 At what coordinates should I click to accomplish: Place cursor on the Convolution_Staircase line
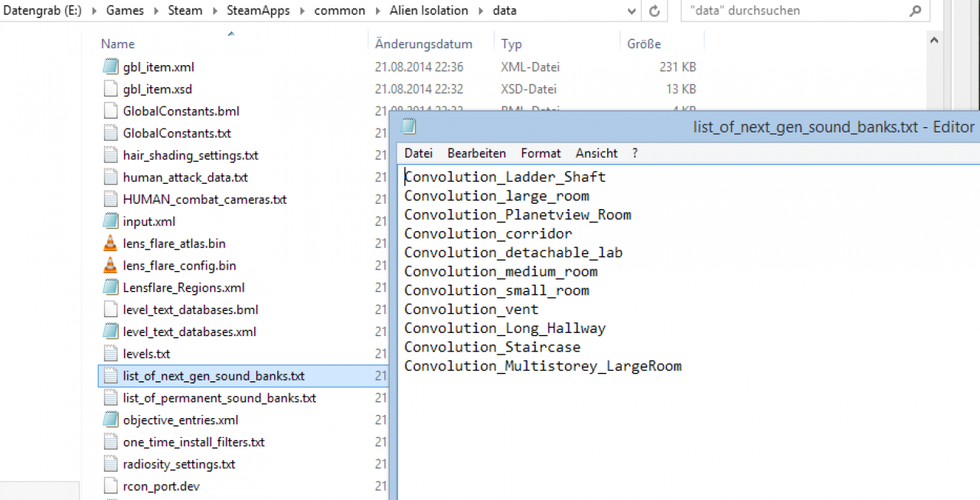click(492, 347)
